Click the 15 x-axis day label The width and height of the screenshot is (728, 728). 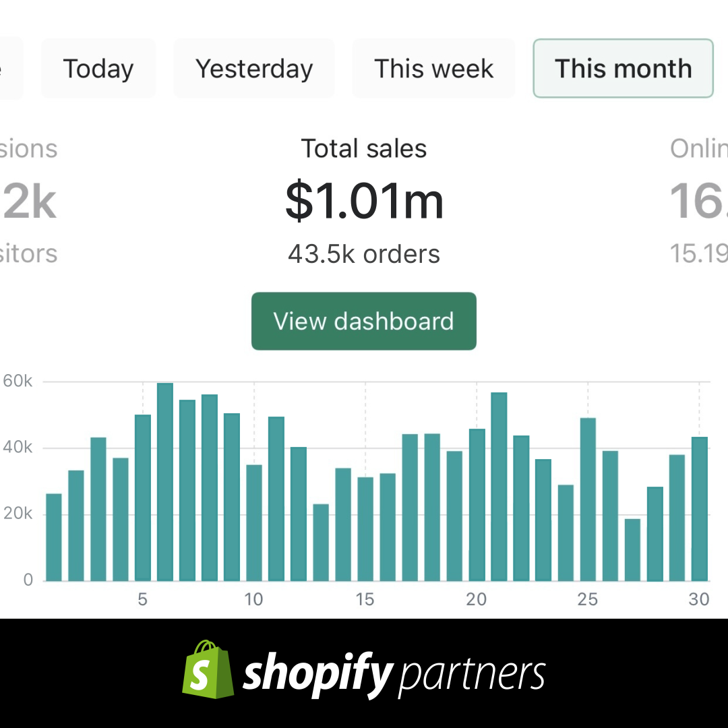pos(365,599)
